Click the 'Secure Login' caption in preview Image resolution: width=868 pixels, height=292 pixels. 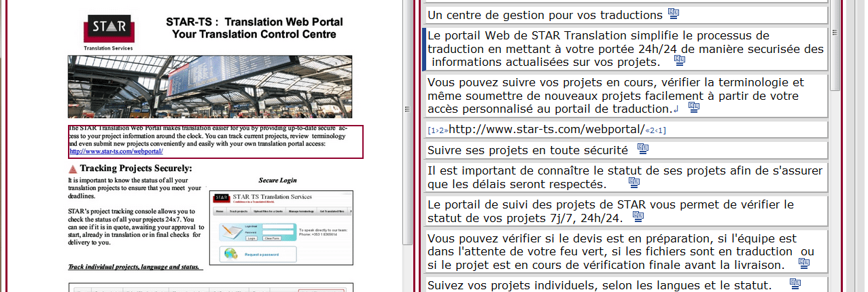point(278,181)
